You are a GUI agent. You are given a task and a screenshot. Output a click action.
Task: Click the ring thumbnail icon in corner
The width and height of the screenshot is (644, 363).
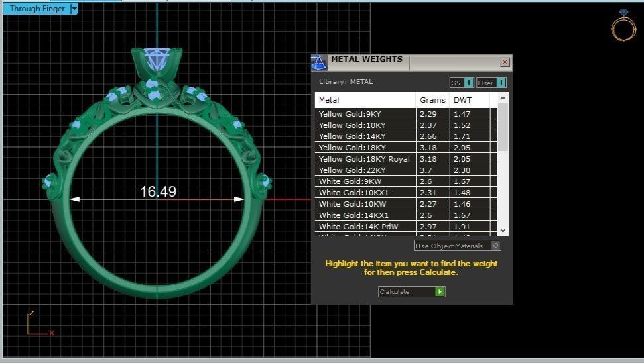click(623, 25)
